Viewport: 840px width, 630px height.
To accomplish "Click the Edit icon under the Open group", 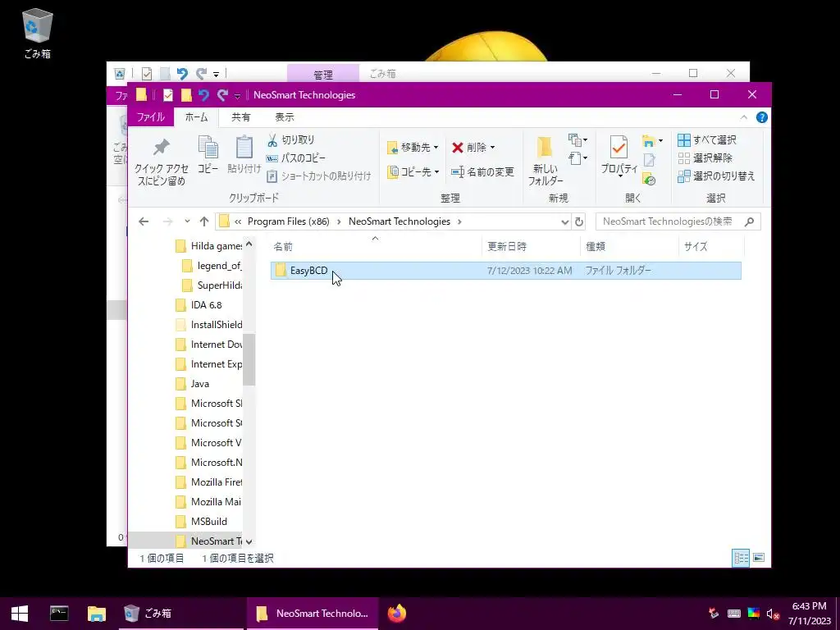I will pos(650,160).
